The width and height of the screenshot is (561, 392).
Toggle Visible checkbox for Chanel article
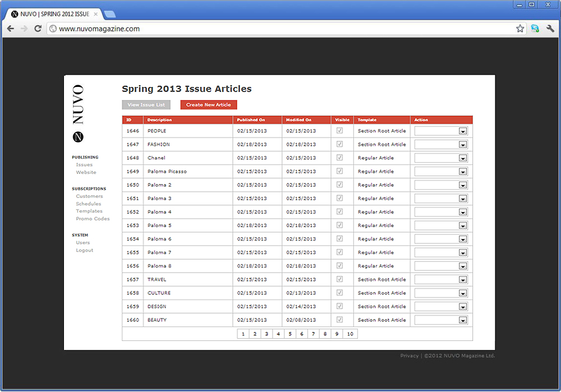[x=339, y=158]
